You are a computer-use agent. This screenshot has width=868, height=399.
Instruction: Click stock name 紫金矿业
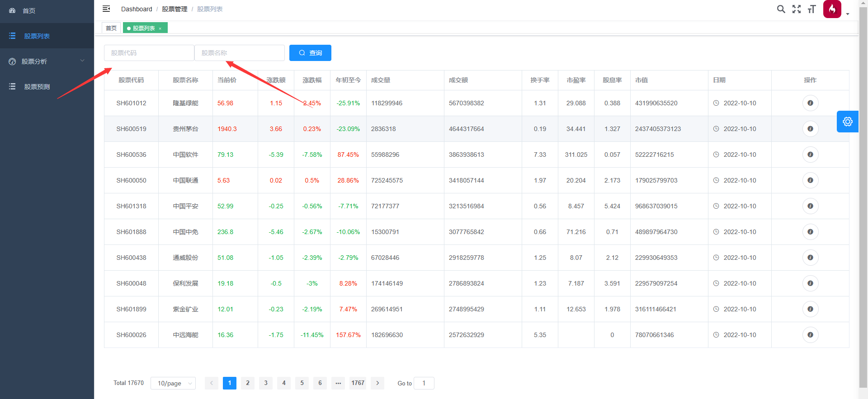click(x=185, y=309)
